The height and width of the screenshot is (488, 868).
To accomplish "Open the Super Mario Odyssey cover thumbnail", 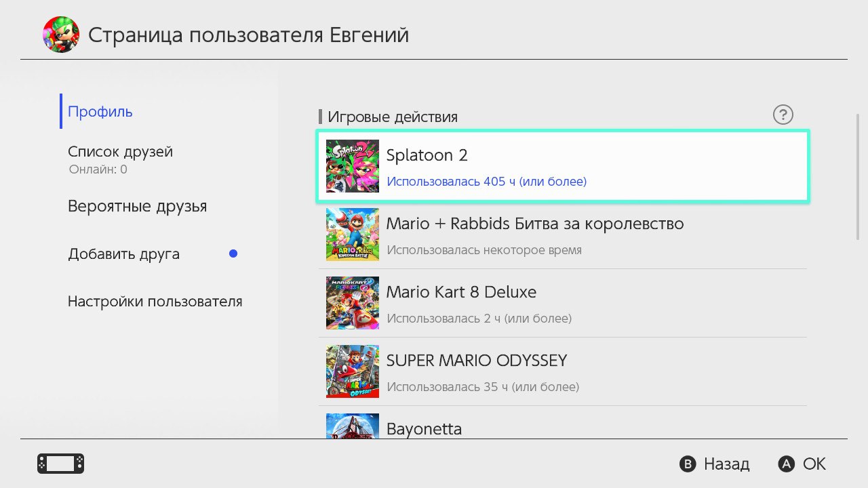I will [353, 371].
